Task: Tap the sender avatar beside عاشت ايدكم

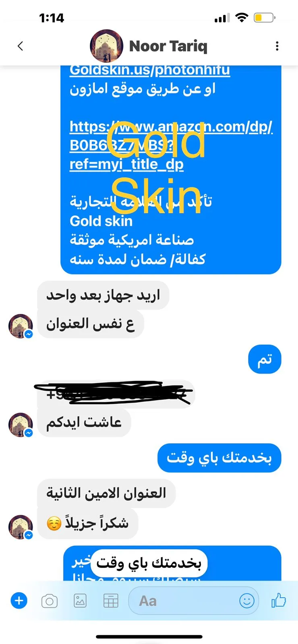Action: [21, 425]
